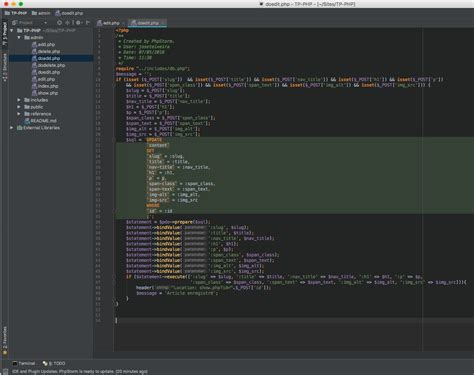
Task: Click the TODO icon in the bottom bar
Action: [45, 363]
